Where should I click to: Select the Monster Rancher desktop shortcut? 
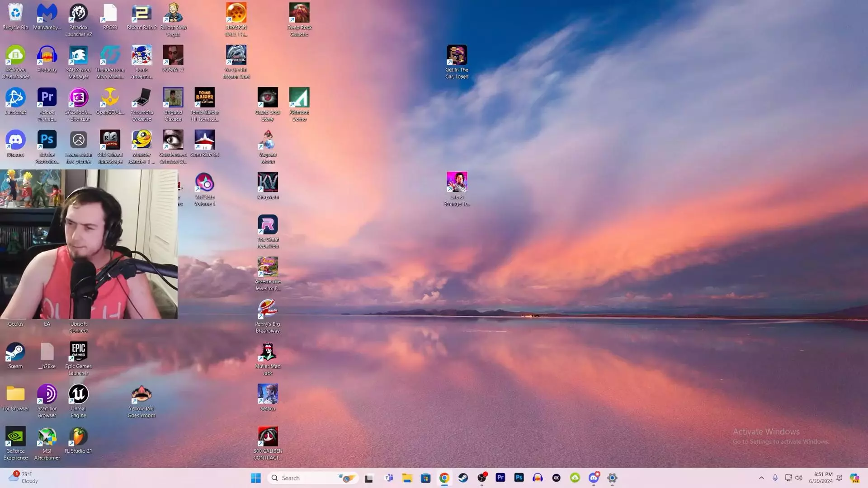[142, 147]
